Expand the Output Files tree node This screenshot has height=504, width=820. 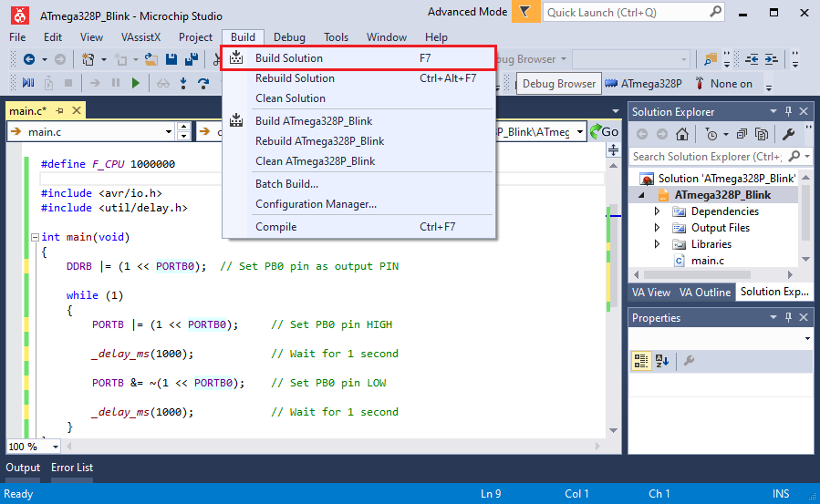click(x=658, y=228)
